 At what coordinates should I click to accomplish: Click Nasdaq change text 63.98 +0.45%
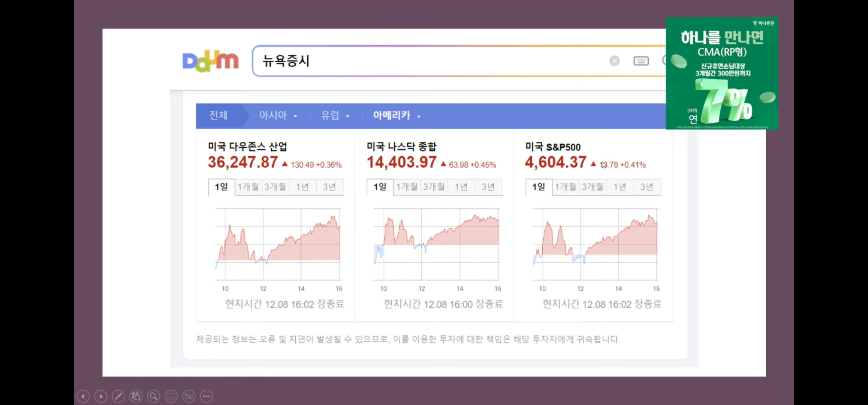473,165
